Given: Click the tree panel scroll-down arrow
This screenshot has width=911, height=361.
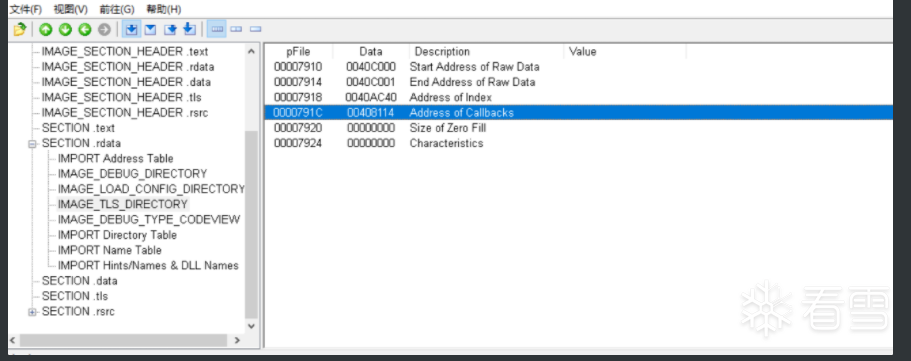Looking at the screenshot, I should point(251,326).
